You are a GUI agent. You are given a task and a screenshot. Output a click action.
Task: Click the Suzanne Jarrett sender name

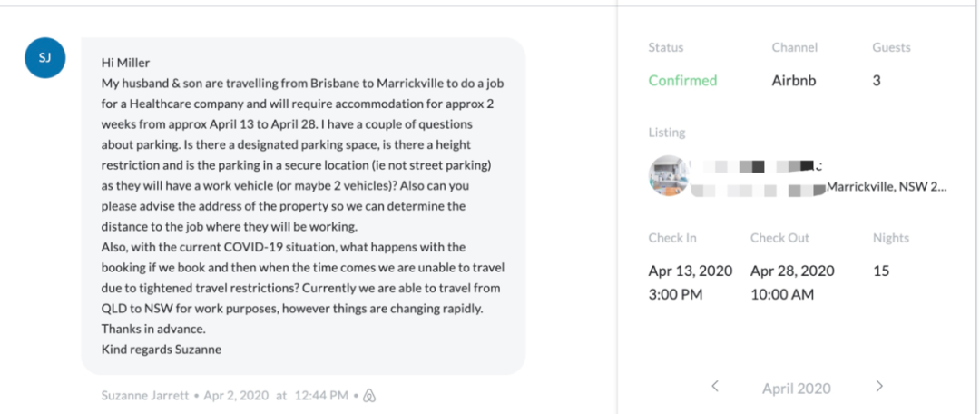(144, 395)
